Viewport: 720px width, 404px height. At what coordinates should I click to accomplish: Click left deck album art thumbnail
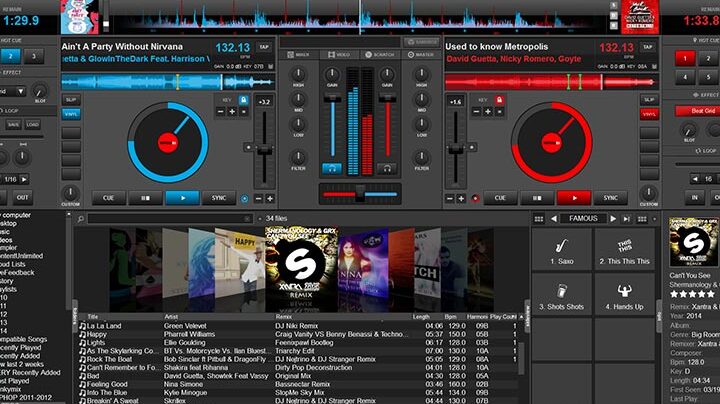(x=79, y=17)
